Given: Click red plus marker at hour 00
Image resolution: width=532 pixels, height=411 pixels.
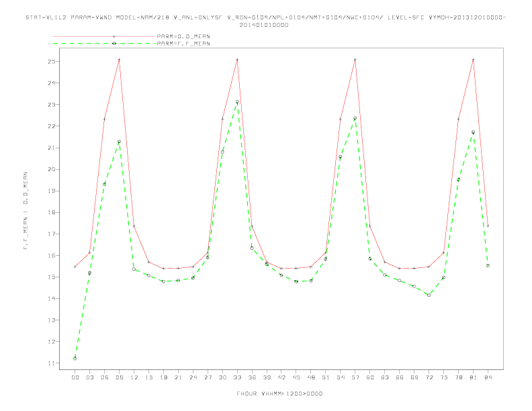Looking at the screenshot, I should coord(75,267).
